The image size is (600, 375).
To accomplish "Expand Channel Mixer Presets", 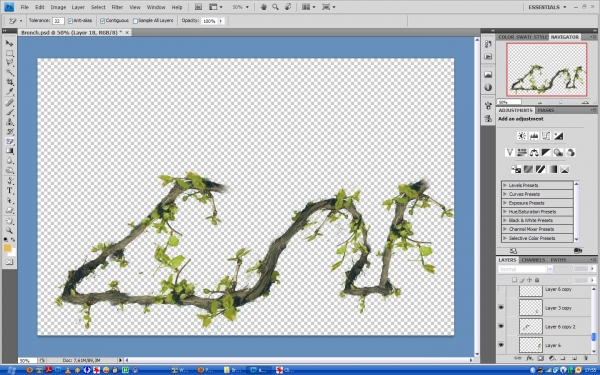I will (x=505, y=229).
